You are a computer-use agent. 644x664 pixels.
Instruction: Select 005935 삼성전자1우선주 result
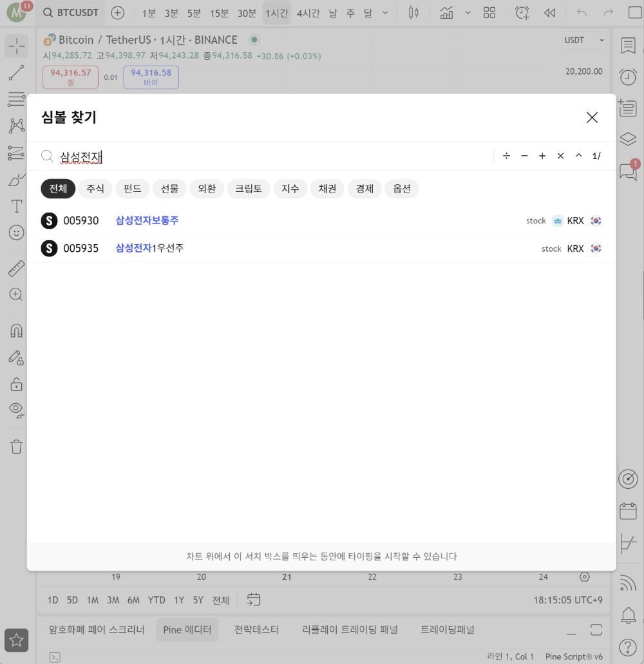[x=321, y=248]
